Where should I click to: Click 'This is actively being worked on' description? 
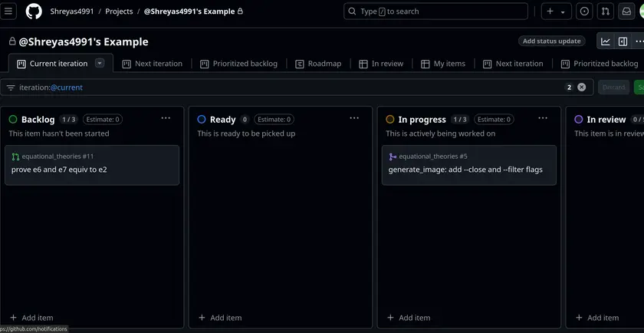pyautogui.click(x=441, y=134)
